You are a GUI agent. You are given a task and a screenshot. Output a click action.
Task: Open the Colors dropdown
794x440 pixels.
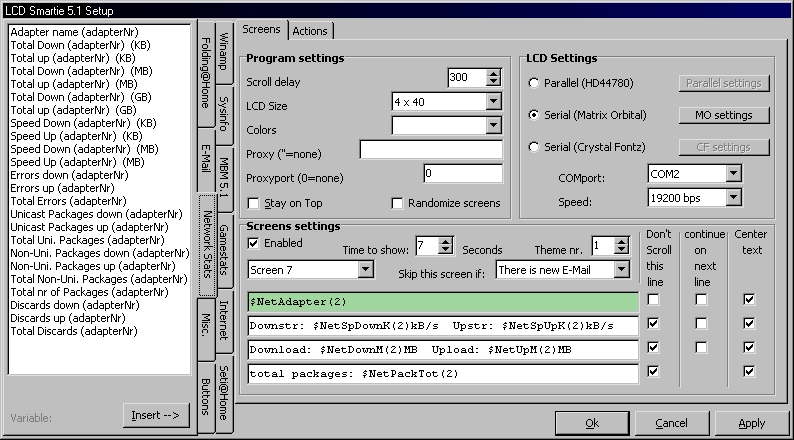point(494,125)
